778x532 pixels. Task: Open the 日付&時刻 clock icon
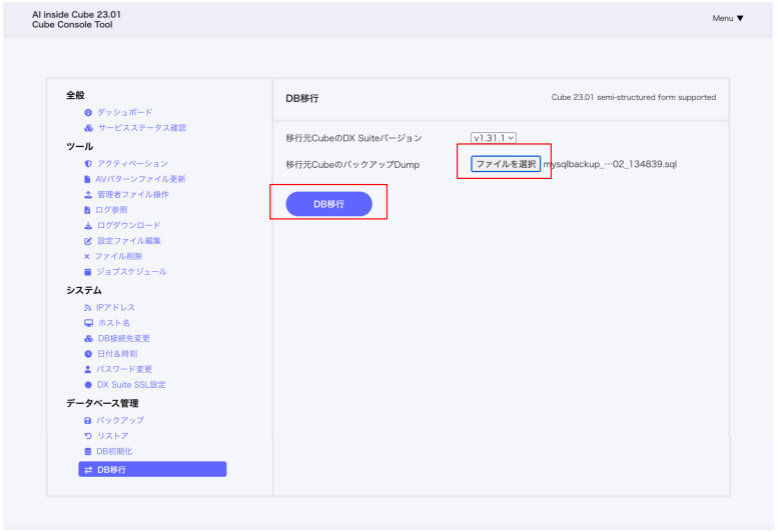click(88, 354)
